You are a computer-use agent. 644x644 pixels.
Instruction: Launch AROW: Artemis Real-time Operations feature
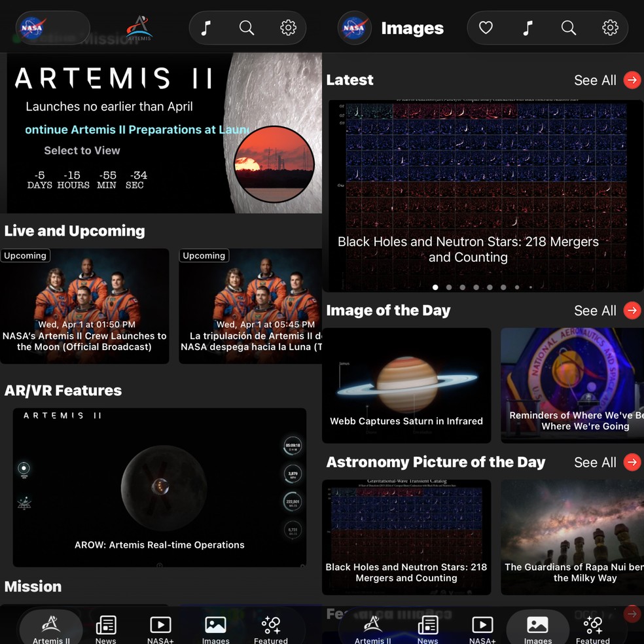(x=160, y=487)
